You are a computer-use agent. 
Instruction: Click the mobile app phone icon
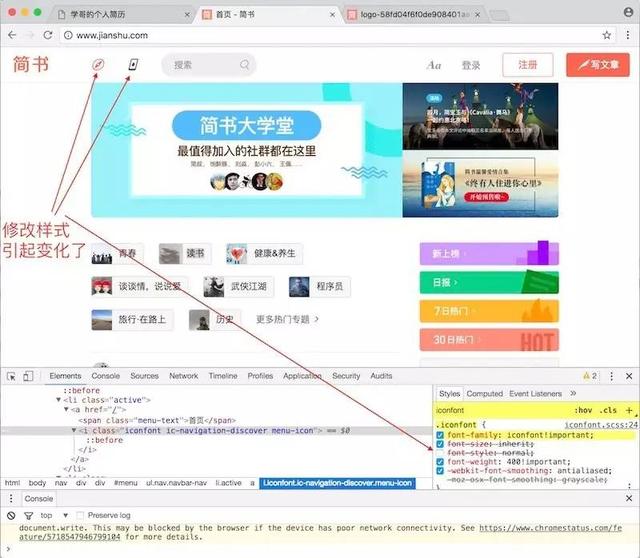133,64
